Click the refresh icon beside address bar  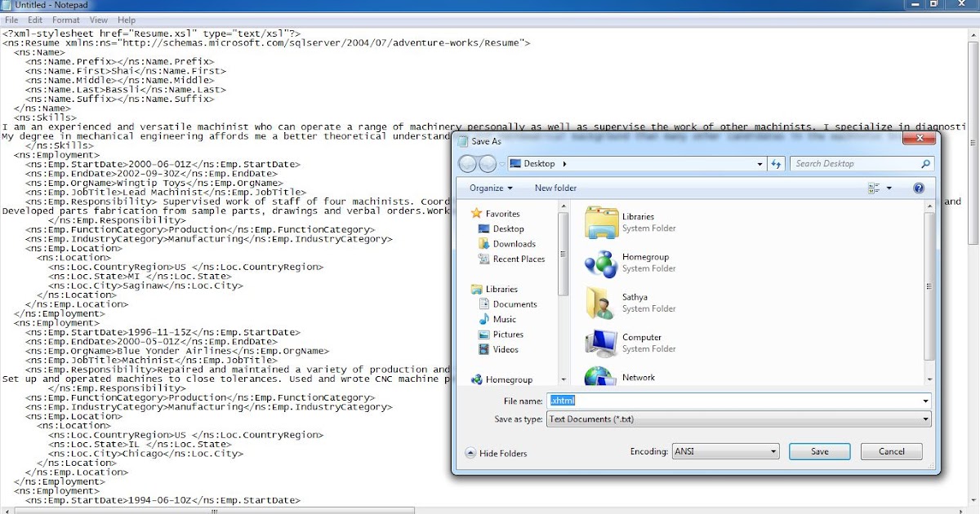777,164
